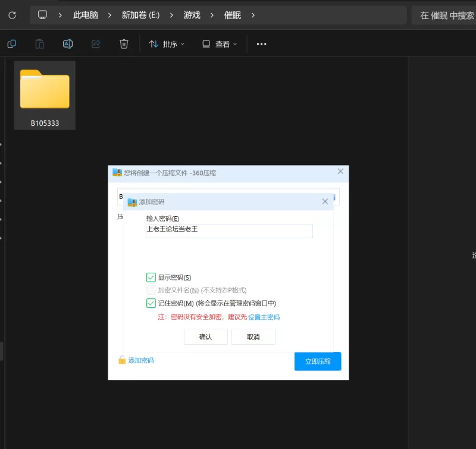The image size is (476, 449).
Task: Click the 输入密码 password input field
Action: click(229, 231)
